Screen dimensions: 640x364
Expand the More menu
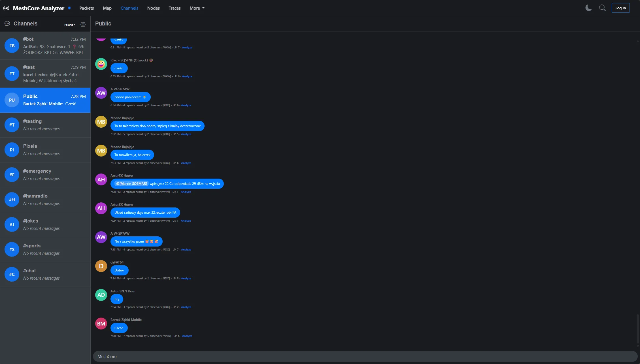pos(197,8)
